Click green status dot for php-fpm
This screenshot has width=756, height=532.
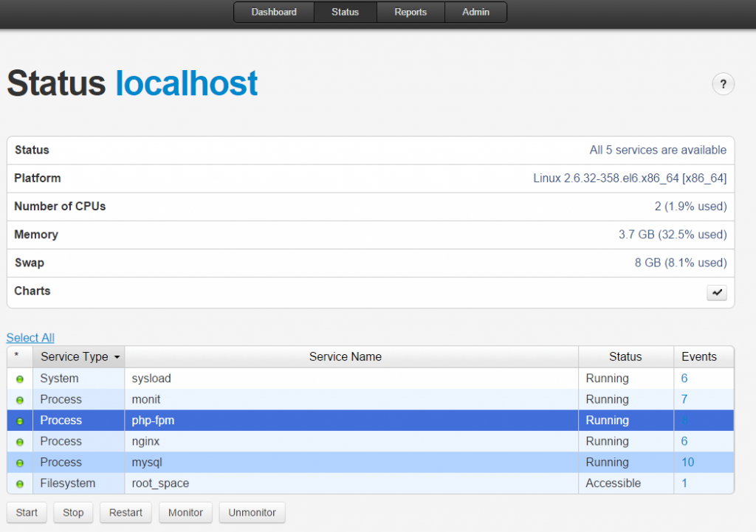point(20,421)
